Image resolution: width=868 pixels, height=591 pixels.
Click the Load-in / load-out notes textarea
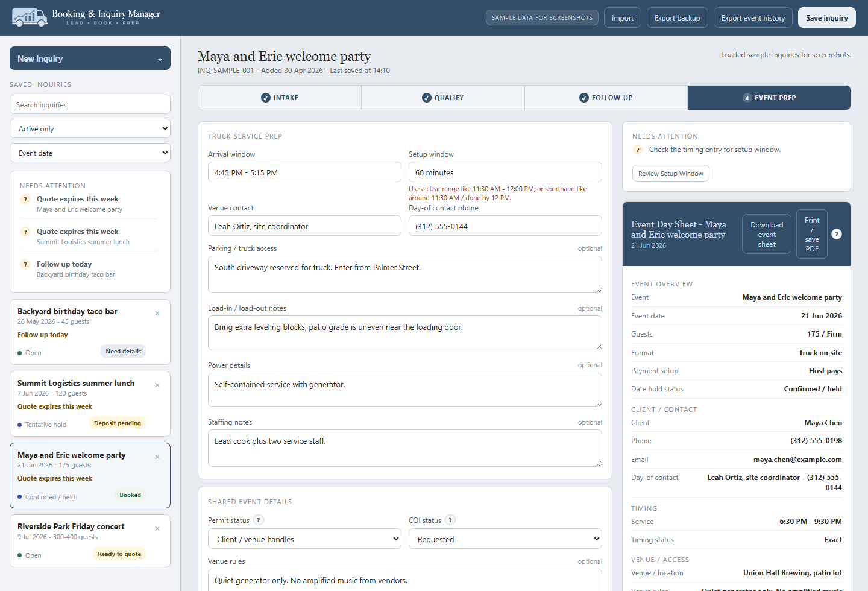[x=405, y=333]
